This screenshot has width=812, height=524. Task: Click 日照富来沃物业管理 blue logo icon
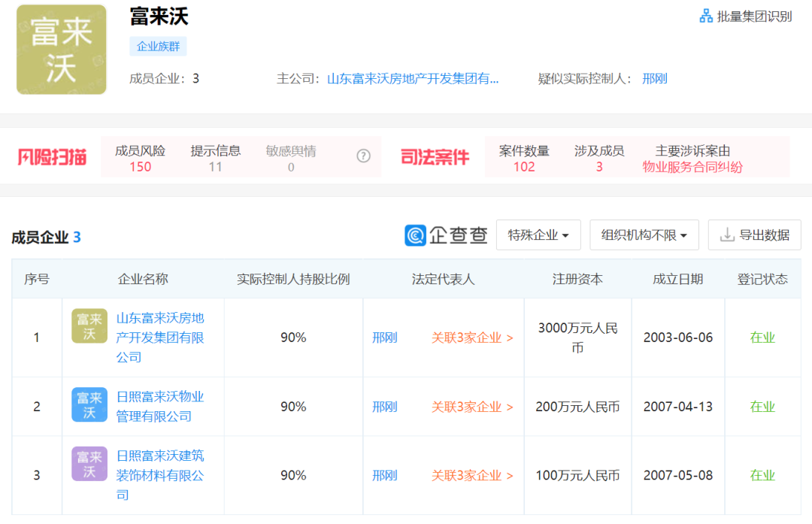coord(89,405)
